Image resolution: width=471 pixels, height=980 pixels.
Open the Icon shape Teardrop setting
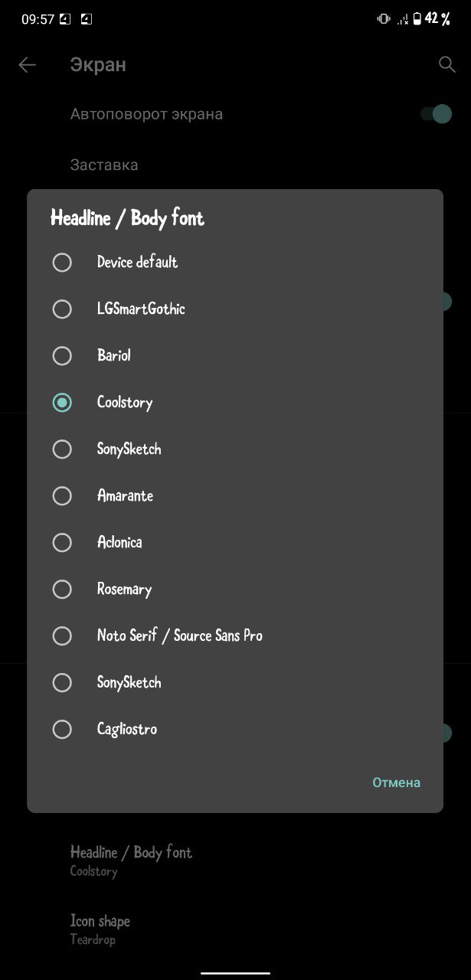[235, 929]
